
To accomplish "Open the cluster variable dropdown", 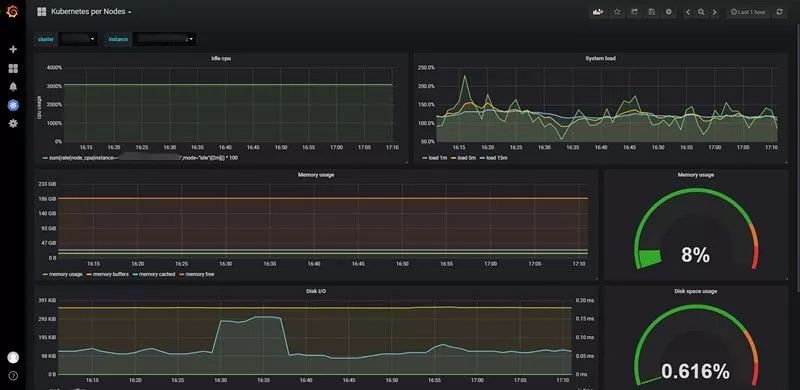I will (78, 39).
